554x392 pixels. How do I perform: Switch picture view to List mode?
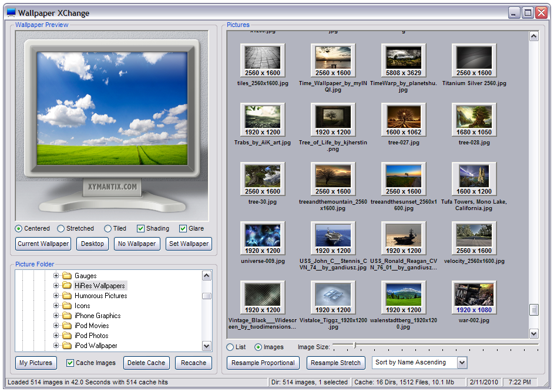(230, 347)
